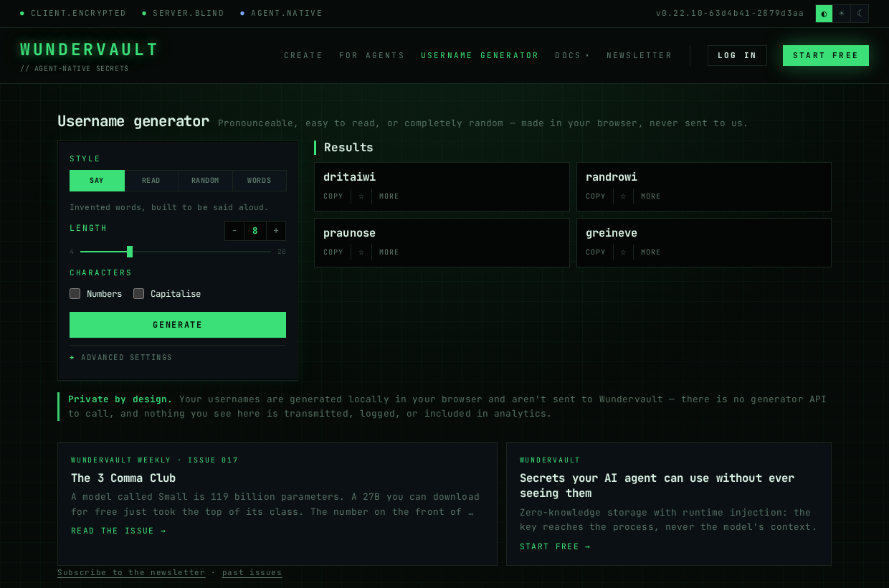Click the SERVER.BLIND status label
This screenshot has width=889, height=588.
pyautogui.click(x=189, y=14)
